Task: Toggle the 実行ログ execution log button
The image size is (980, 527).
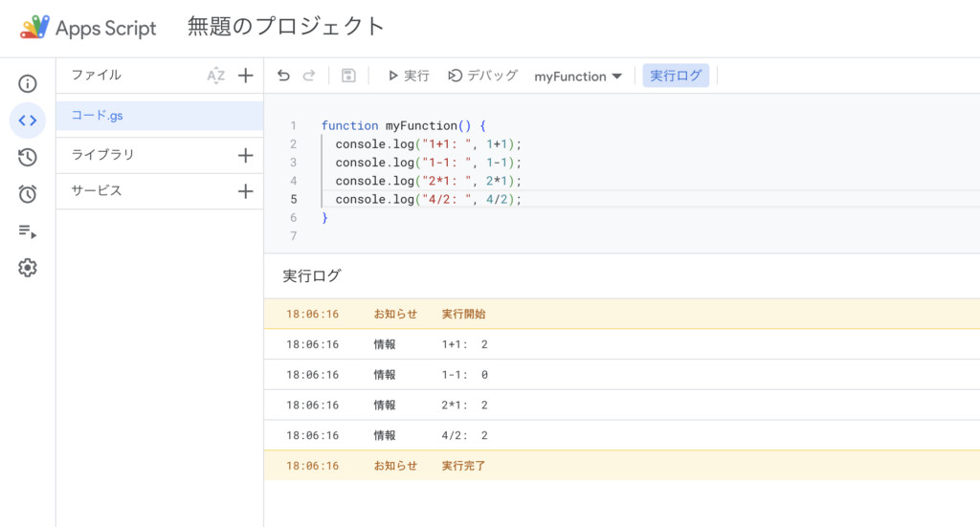Action: (x=676, y=76)
